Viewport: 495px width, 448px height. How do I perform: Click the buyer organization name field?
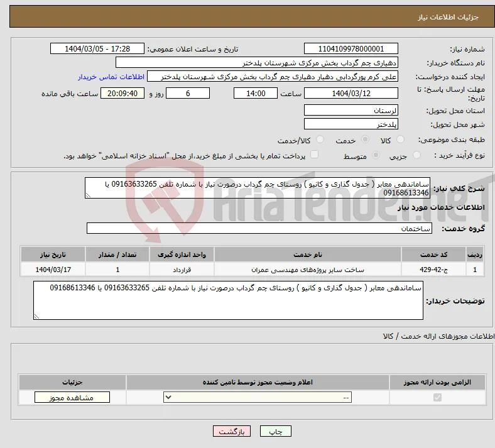[257, 62]
